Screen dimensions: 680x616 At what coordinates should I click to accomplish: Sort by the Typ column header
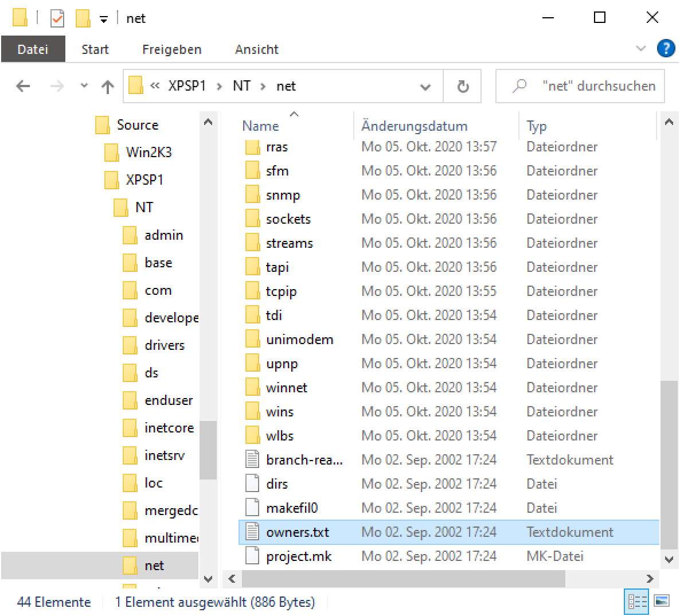[537, 126]
